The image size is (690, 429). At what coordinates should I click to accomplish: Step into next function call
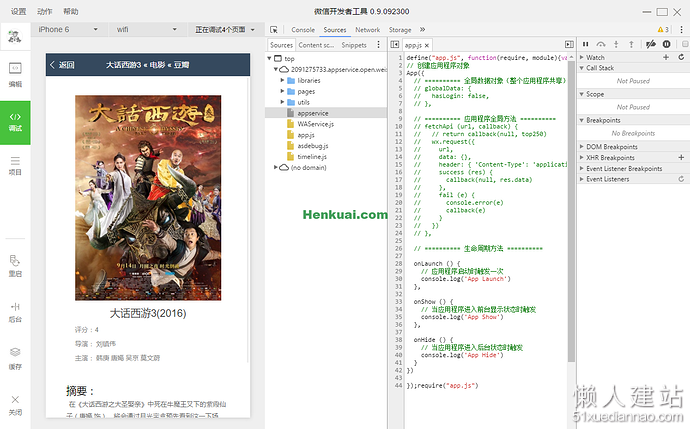tap(616, 44)
